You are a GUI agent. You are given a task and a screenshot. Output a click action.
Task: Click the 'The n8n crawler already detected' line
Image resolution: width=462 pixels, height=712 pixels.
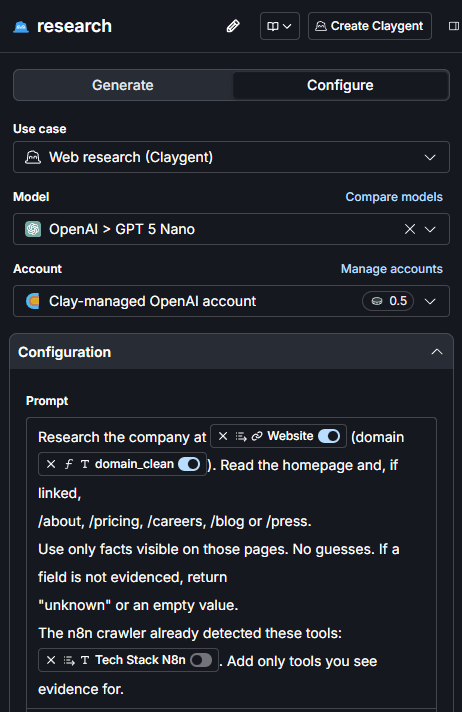pos(190,633)
